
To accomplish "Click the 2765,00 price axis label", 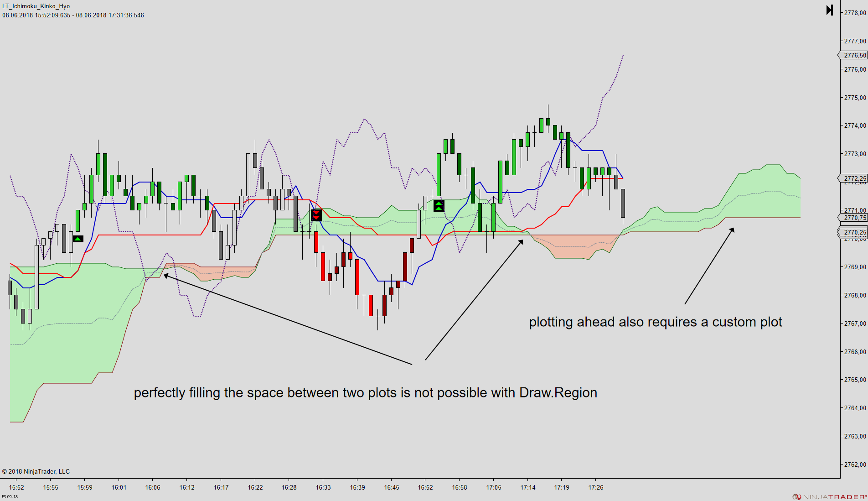I will pos(855,380).
